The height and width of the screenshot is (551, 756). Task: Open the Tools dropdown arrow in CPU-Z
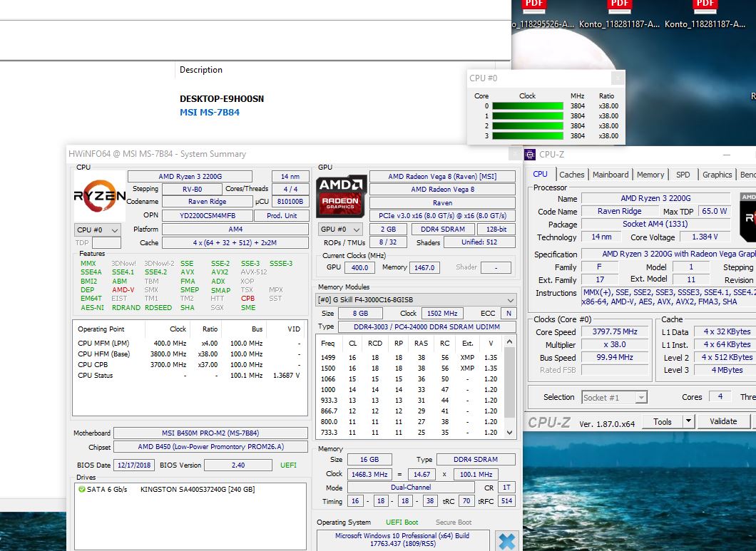[x=689, y=421]
